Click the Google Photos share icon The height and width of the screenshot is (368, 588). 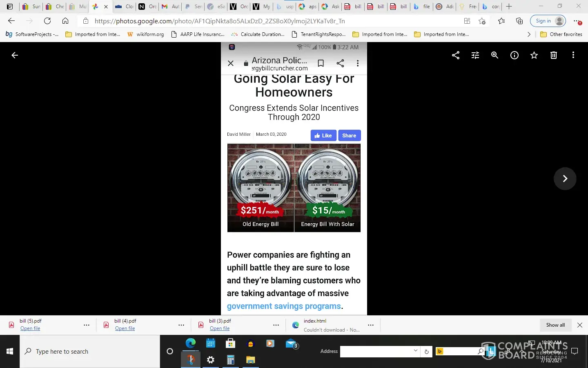456,55
